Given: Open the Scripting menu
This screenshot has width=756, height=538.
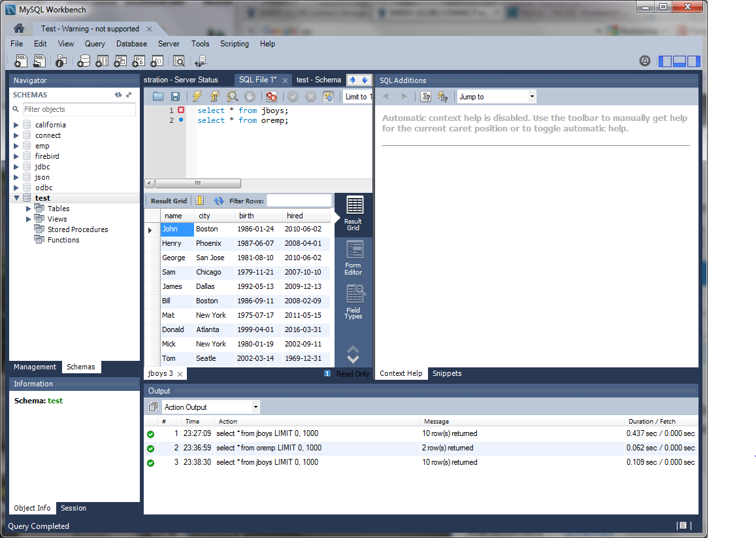Looking at the screenshot, I should [x=234, y=44].
